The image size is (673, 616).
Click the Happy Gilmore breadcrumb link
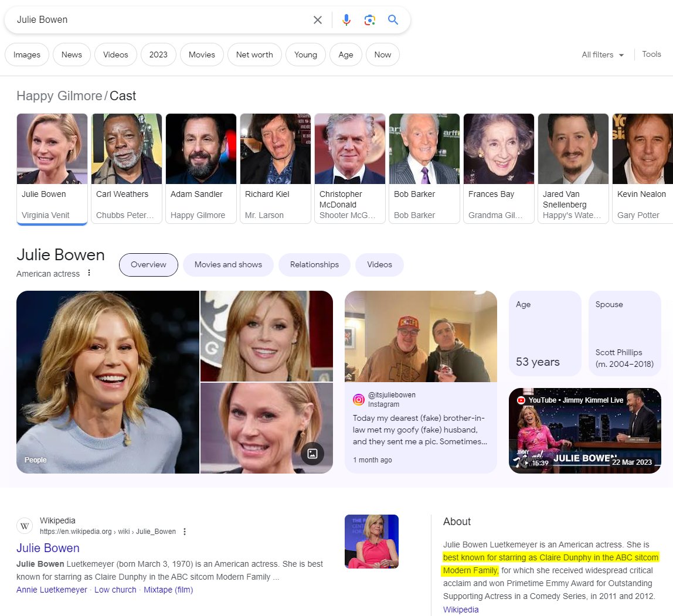click(59, 96)
